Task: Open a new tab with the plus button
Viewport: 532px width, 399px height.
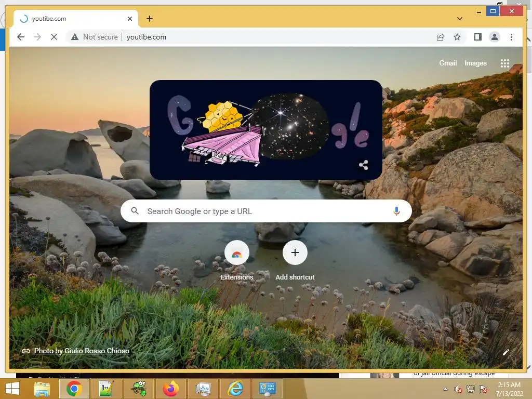Action: [149, 19]
